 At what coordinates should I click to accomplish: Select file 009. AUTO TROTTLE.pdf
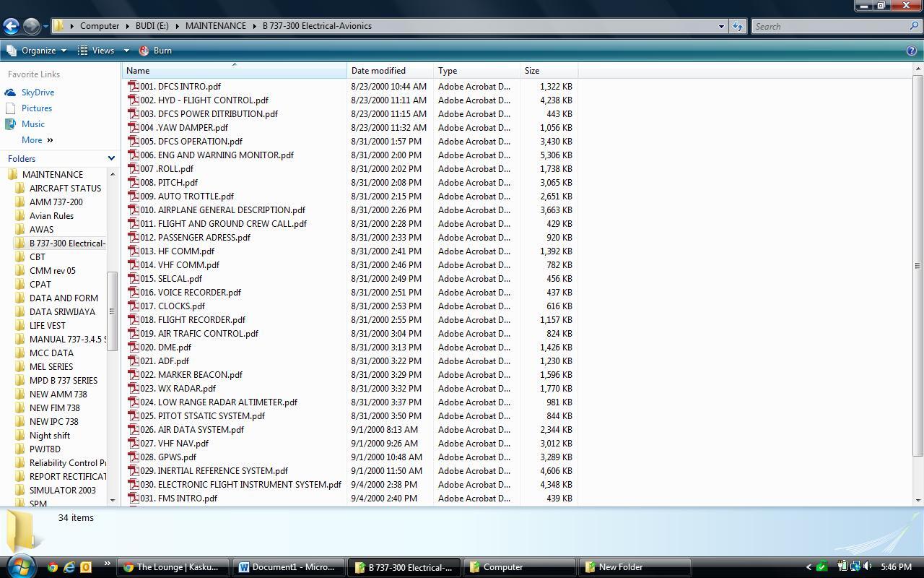(187, 196)
